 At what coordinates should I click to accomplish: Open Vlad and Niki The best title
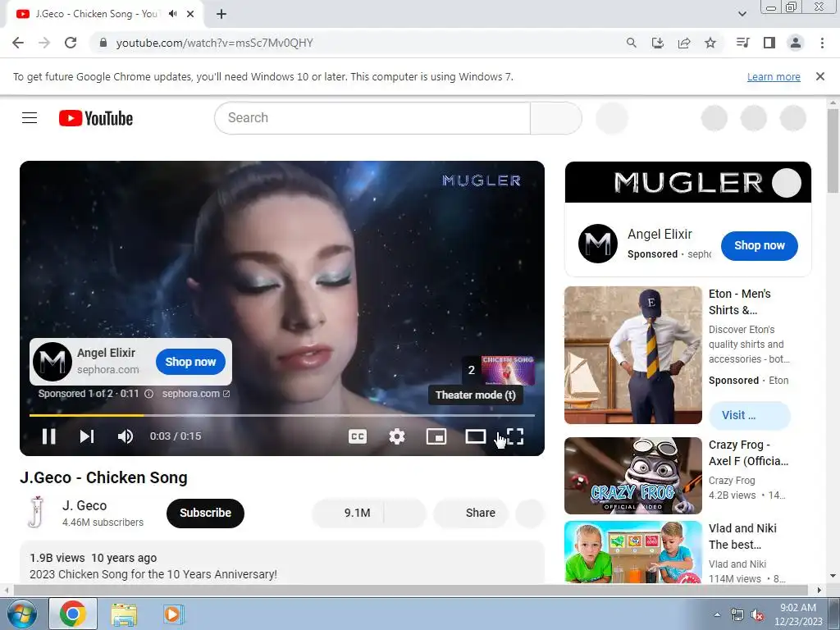coord(742,536)
